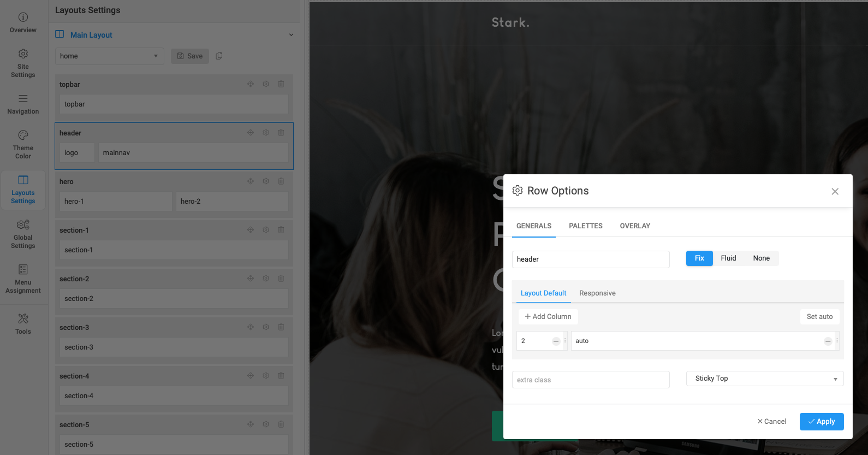Click the copy layout icon beside Save
The image size is (868, 455).
(219, 56)
